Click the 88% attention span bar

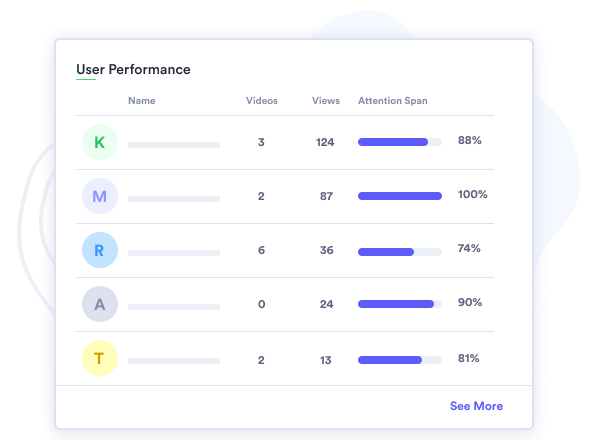(x=400, y=142)
